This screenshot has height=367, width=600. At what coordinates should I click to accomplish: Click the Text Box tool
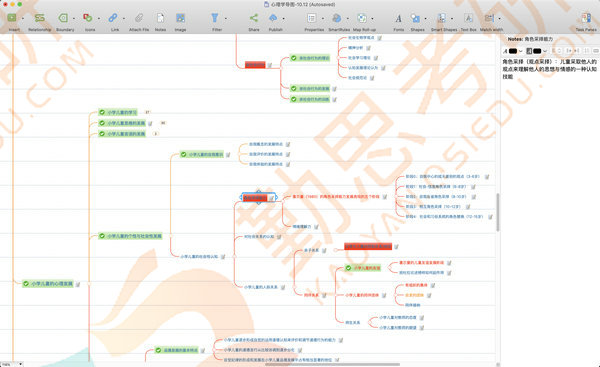468,18
